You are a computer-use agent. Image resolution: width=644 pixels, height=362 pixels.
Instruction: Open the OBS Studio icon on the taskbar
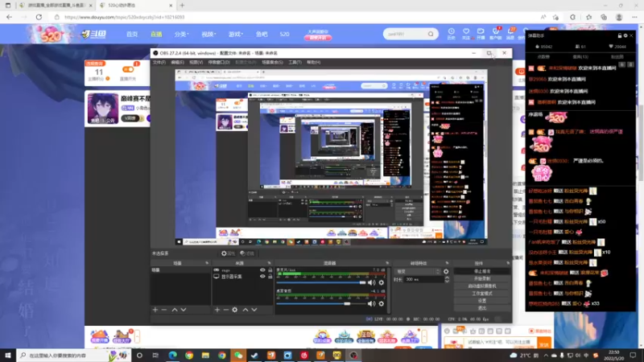[353, 356]
